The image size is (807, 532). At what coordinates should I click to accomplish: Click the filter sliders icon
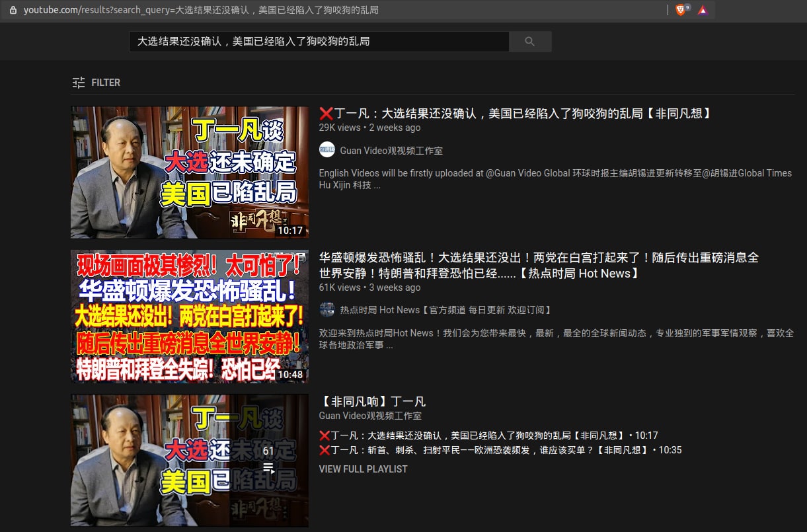pyautogui.click(x=79, y=83)
